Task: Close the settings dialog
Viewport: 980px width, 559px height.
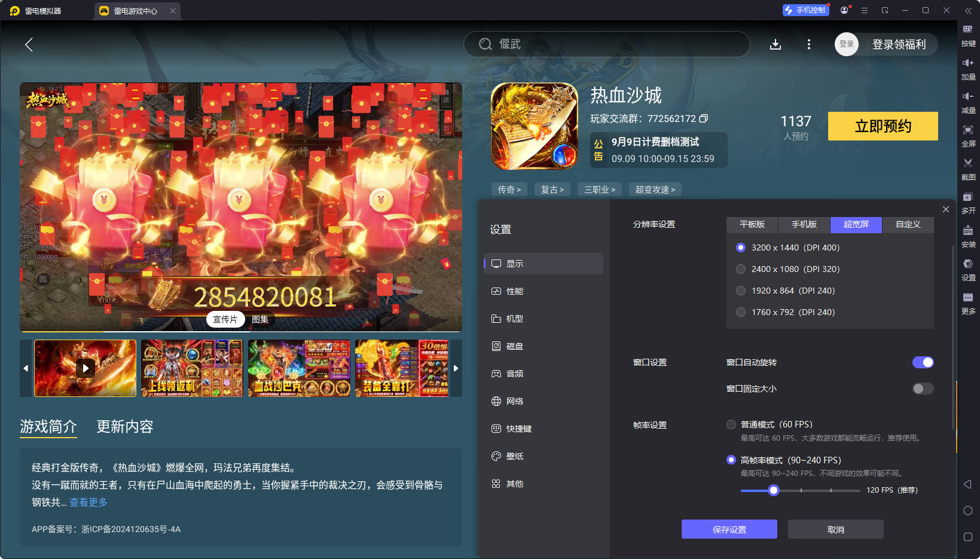Action: click(946, 209)
